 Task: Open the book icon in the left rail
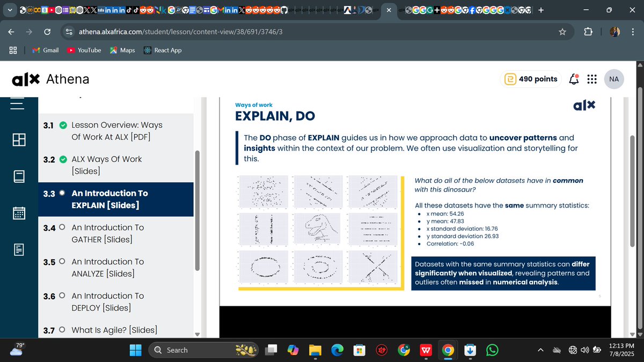pos(19,176)
